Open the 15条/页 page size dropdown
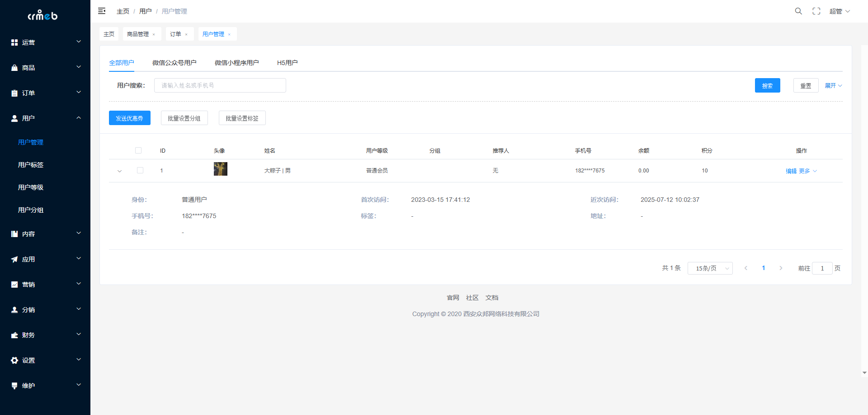Image resolution: width=868 pixels, height=415 pixels. click(x=710, y=268)
